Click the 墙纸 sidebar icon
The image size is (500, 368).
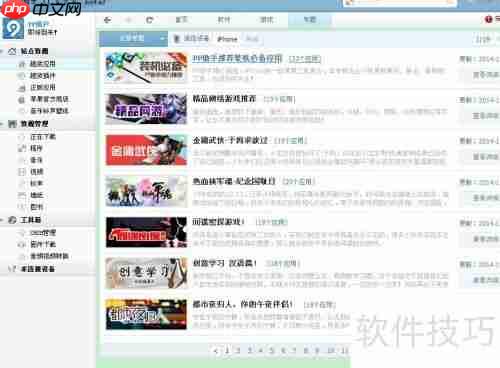22,195
